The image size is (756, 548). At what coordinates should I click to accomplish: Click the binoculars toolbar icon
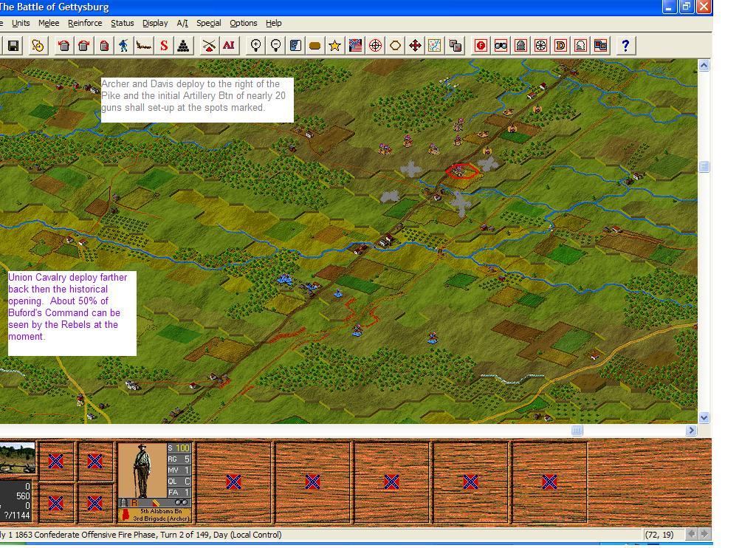click(x=501, y=46)
